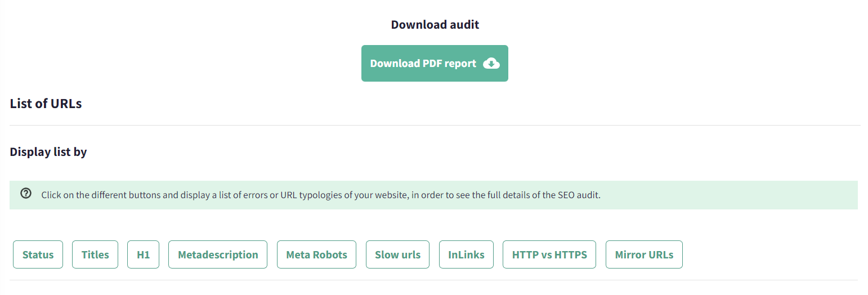
Task: Click the divider under List of URLs
Action: coord(435,125)
